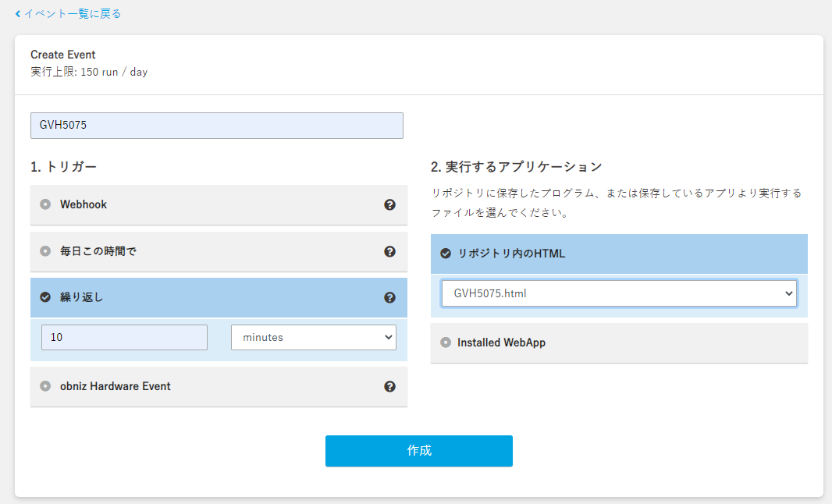Image resolution: width=832 pixels, height=504 pixels.
Task: Select the 毎日この時間で trigger radio
Action: click(45, 251)
